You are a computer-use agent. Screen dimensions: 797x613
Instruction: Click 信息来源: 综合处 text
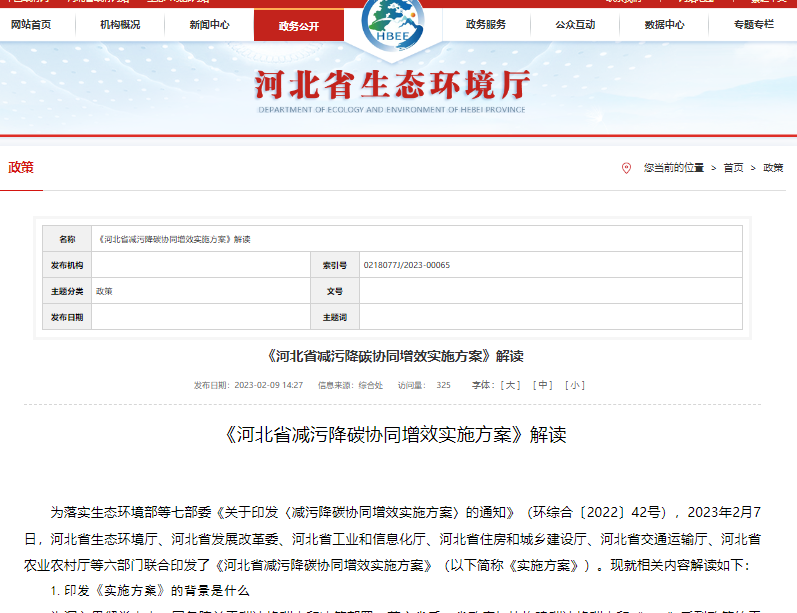[x=350, y=385]
